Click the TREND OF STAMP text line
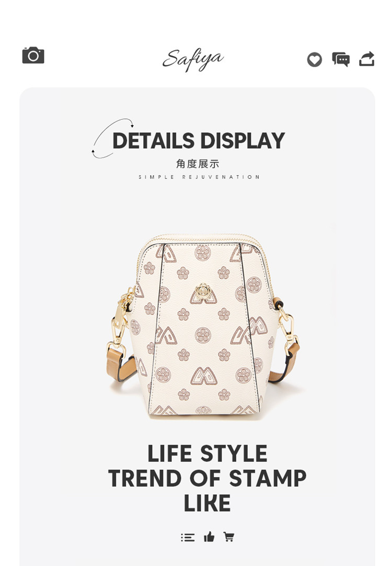This screenshot has height=566, width=392. pyautogui.click(x=207, y=478)
